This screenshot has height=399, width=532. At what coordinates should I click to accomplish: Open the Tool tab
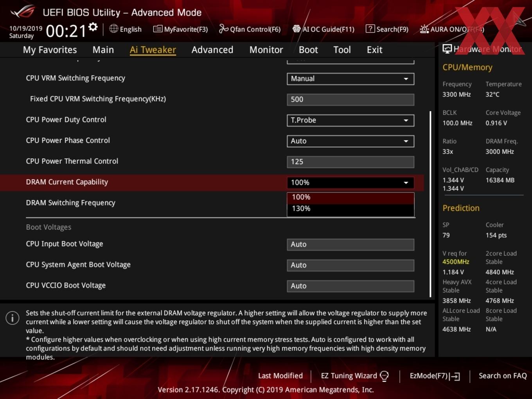coord(342,50)
